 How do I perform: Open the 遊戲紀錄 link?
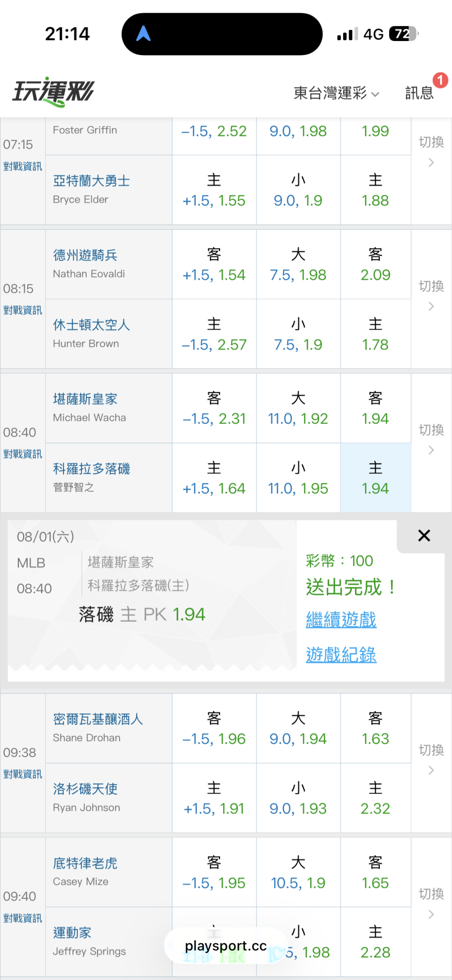(x=341, y=655)
